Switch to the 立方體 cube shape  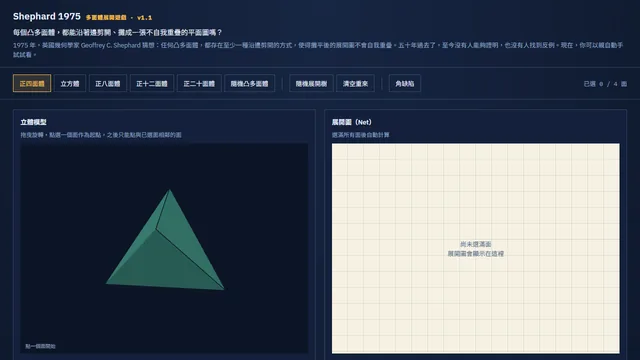click(x=70, y=83)
